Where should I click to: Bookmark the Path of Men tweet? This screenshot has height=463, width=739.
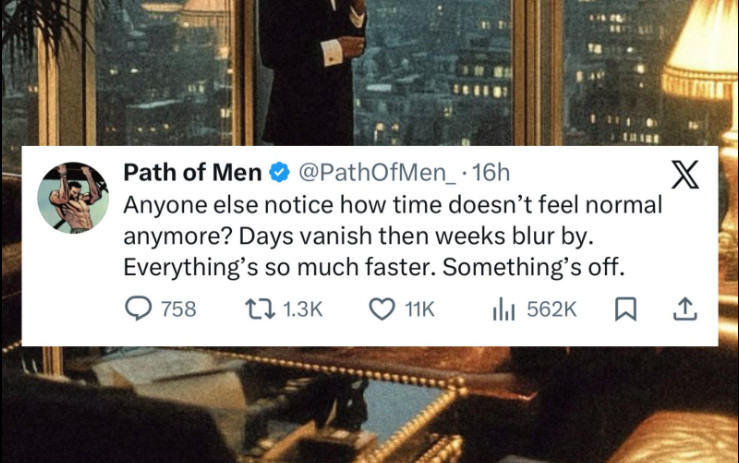(x=625, y=310)
